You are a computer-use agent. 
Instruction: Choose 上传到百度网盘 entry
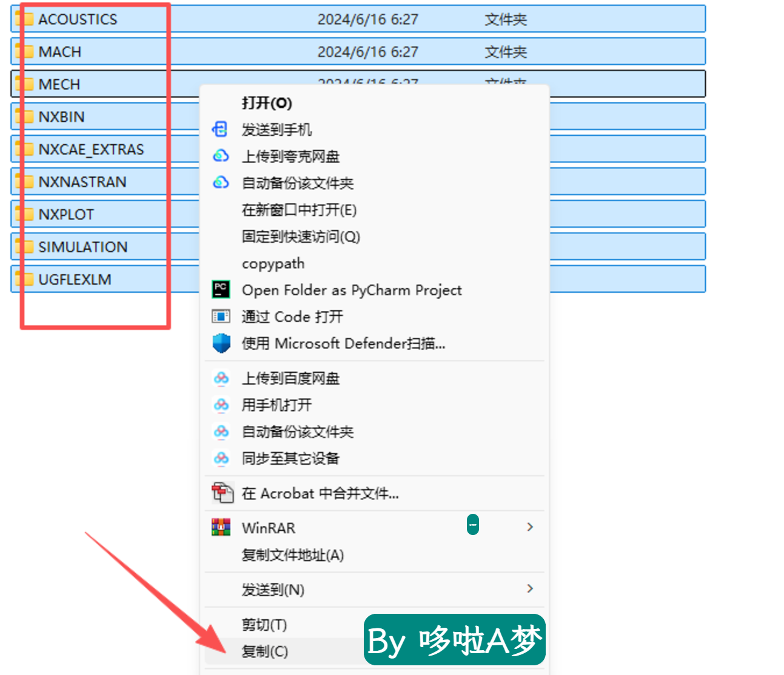click(x=290, y=379)
